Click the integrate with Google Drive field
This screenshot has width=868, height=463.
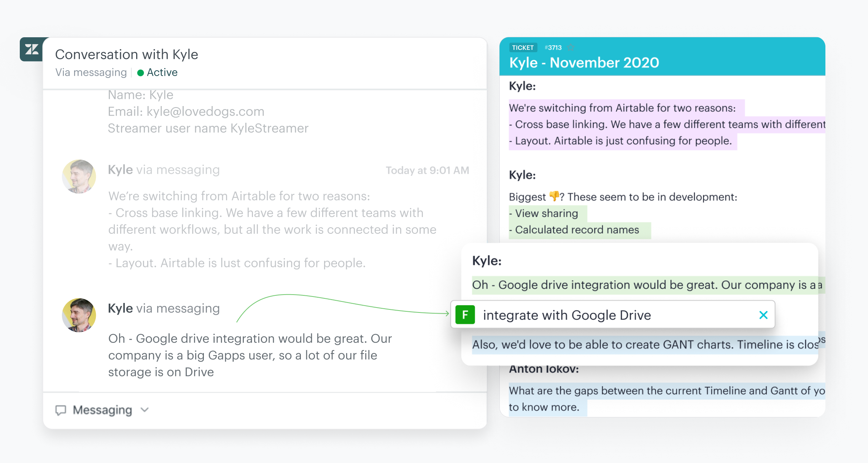tap(613, 315)
